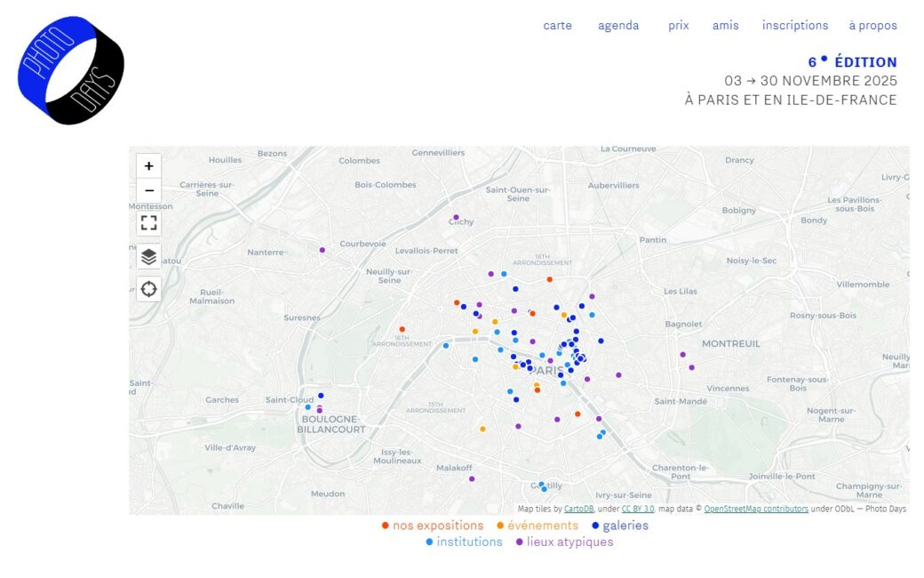Open the map layers control
Viewport: 924px width, 578px height.
(x=148, y=257)
